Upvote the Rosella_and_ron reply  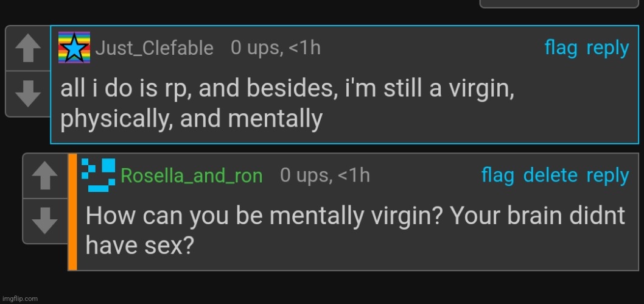[45, 176]
